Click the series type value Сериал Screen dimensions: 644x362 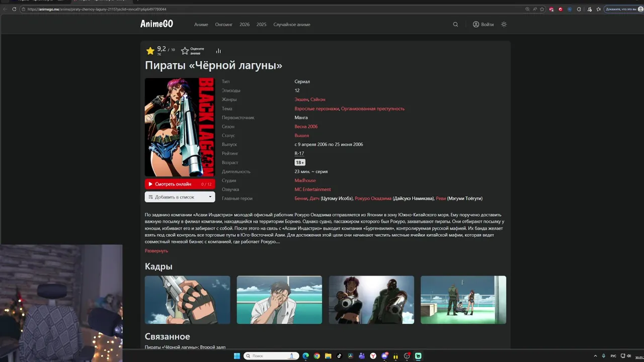tap(302, 81)
